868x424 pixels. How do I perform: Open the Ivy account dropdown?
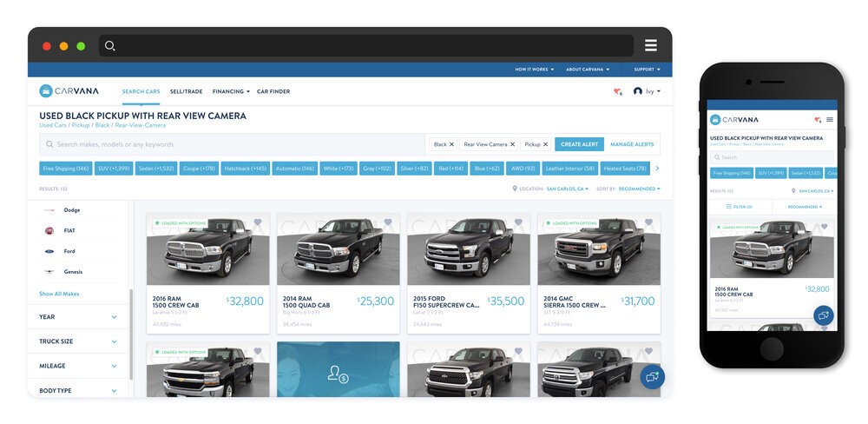(x=654, y=91)
